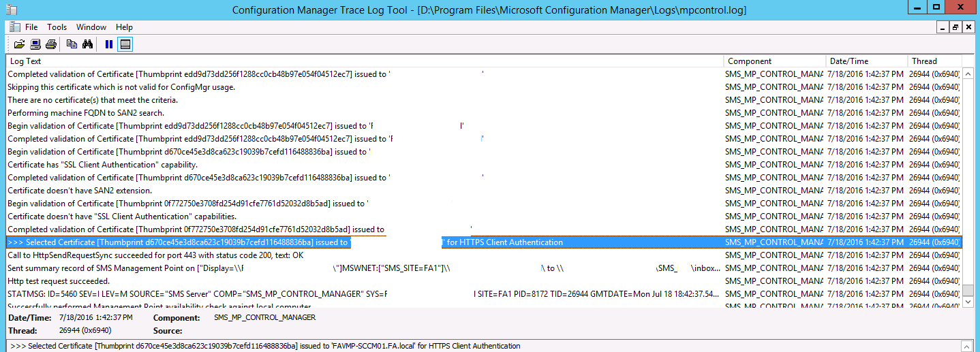Select row 'There are no certificate(s) that meet the criteria'
This screenshot has height=352, width=980.
[484, 100]
